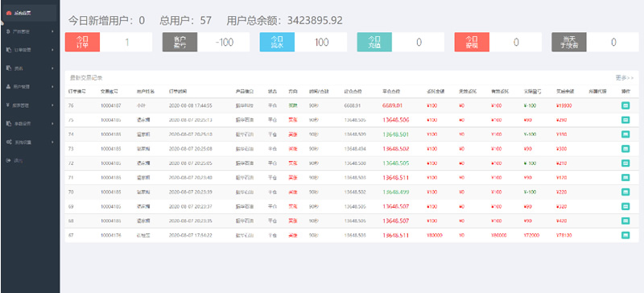
Task: Click the 订单编号 column header
Action: (76, 91)
